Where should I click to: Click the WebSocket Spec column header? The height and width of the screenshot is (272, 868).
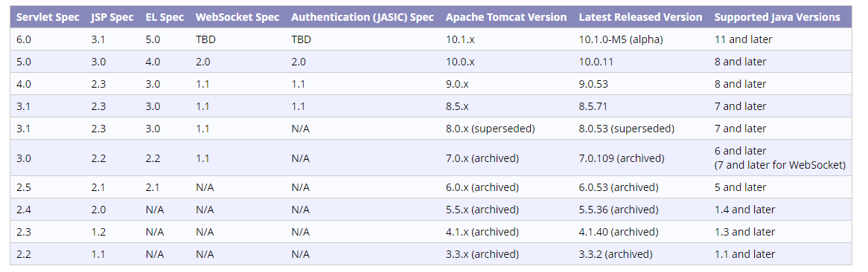tap(237, 17)
